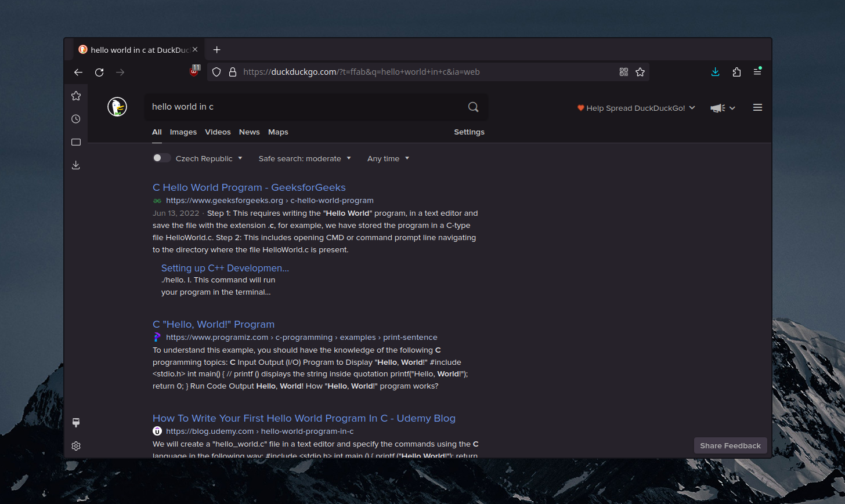
Task: Open the Firefox application menu
Action: click(757, 72)
